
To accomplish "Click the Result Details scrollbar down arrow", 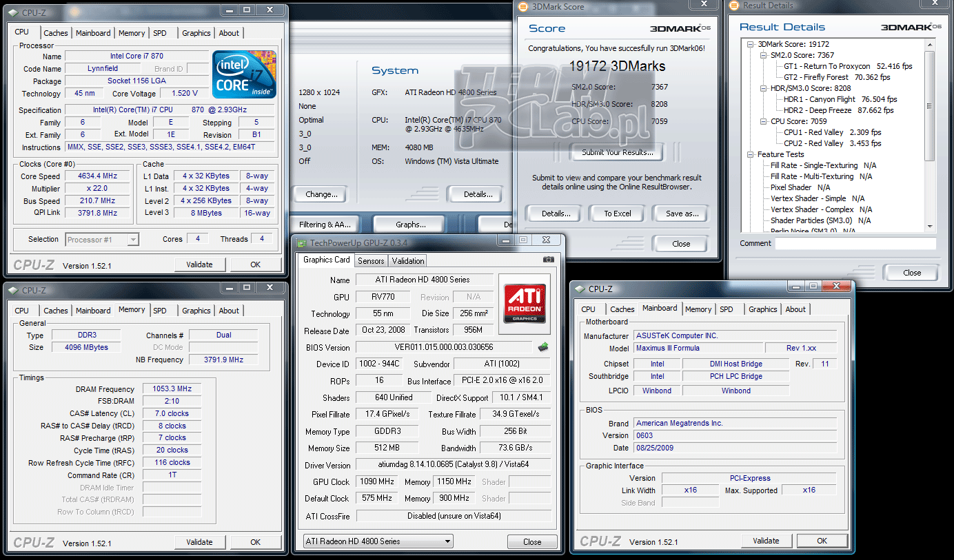I will 930,227.
